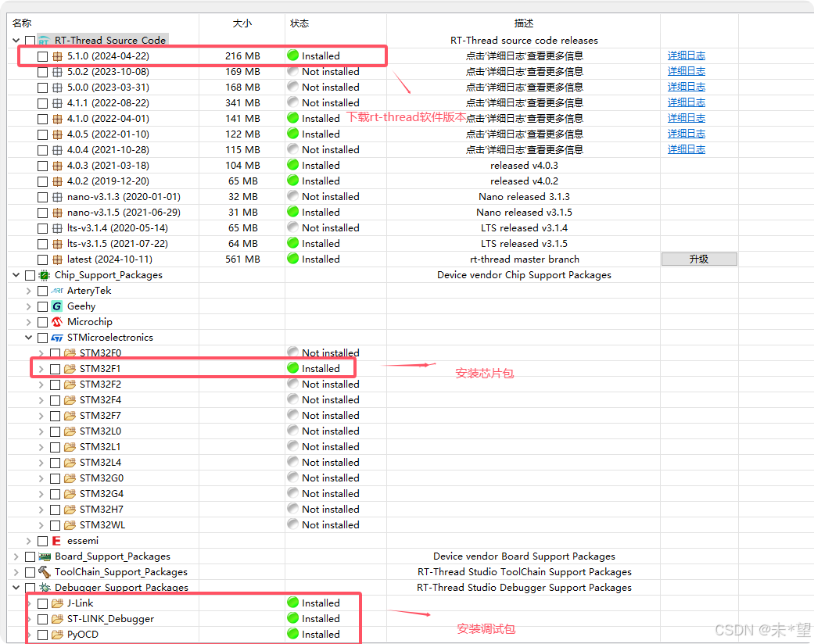The height and width of the screenshot is (644, 814).
Task: Expand the Board_Support_Packages node
Action: click(x=16, y=556)
